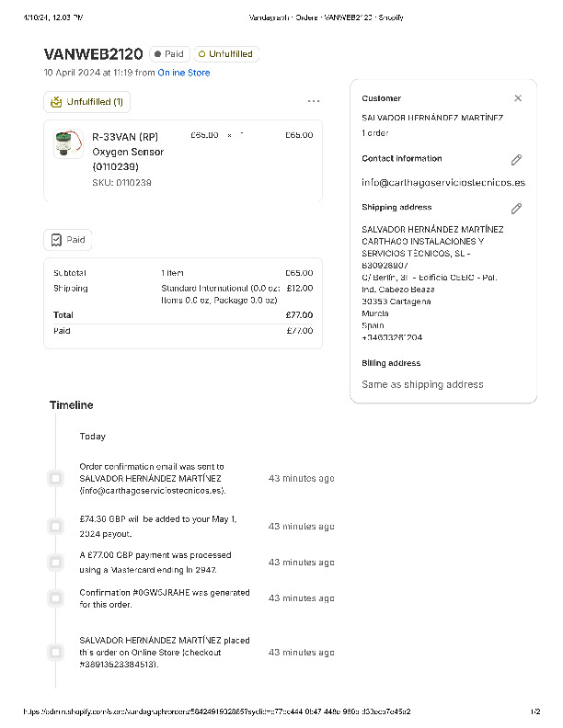Click the customer's 1 order link
The height and width of the screenshot is (728, 563).
coord(375,133)
